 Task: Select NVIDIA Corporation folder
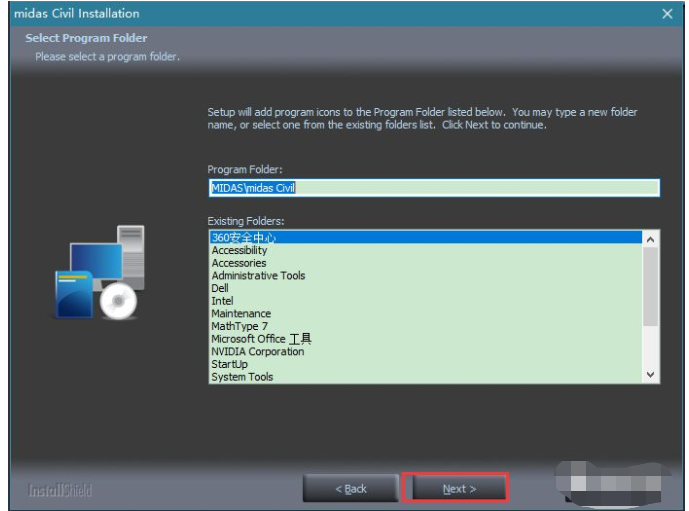(425, 352)
